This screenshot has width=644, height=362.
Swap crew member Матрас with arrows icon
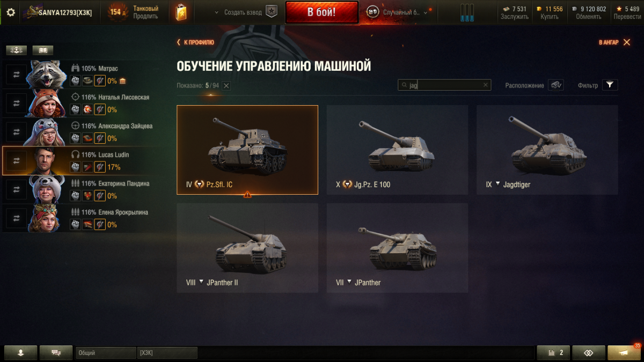click(16, 75)
